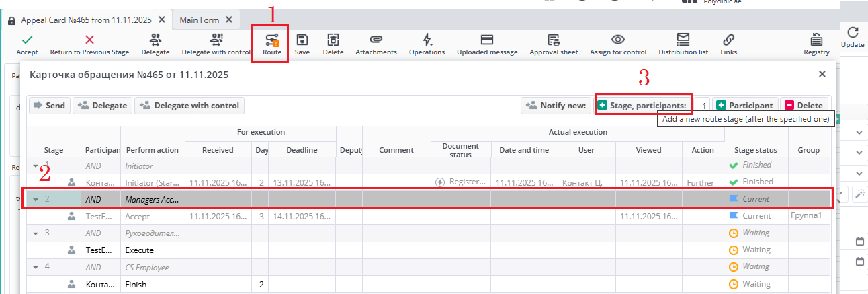Click the stage number input field
This screenshot has width=868, height=294.
[701, 106]
